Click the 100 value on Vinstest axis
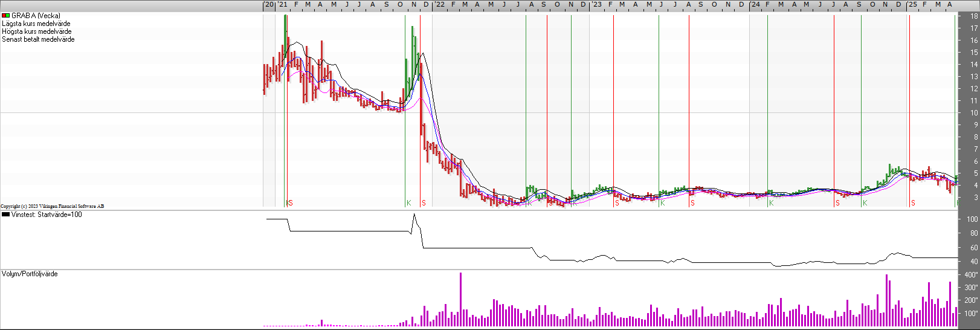 (x=972, y=219)
